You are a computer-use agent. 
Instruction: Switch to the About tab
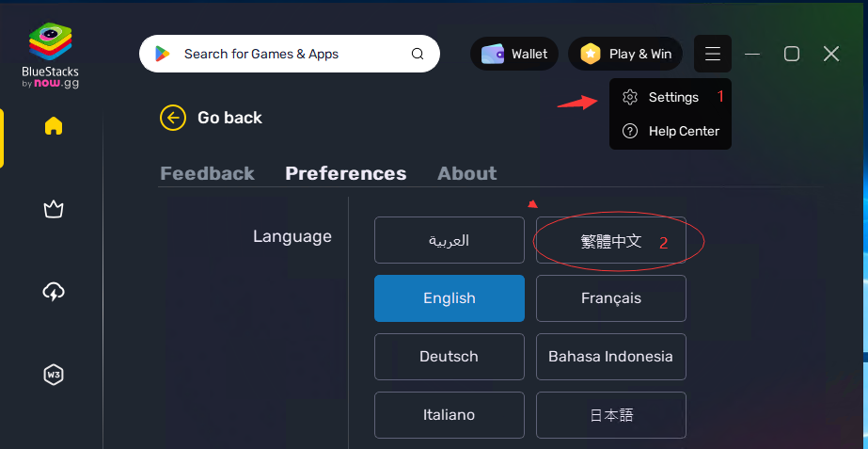(466, 173)
